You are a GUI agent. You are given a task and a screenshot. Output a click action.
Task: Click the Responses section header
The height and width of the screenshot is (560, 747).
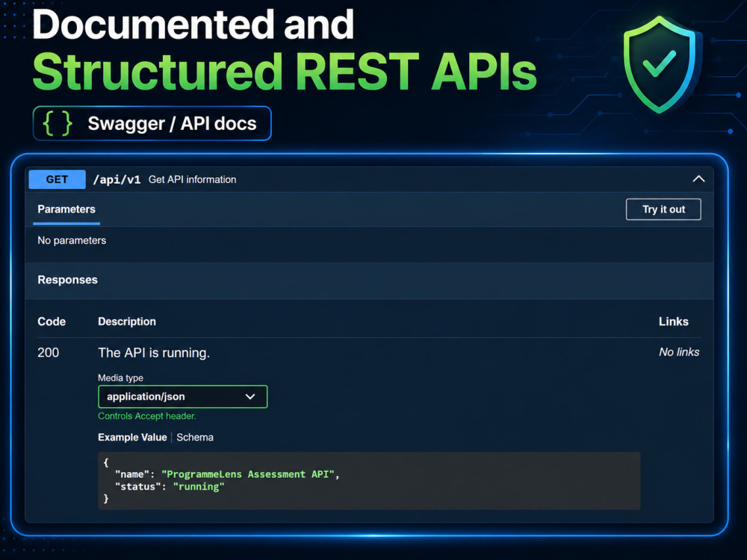coord(68,280)
